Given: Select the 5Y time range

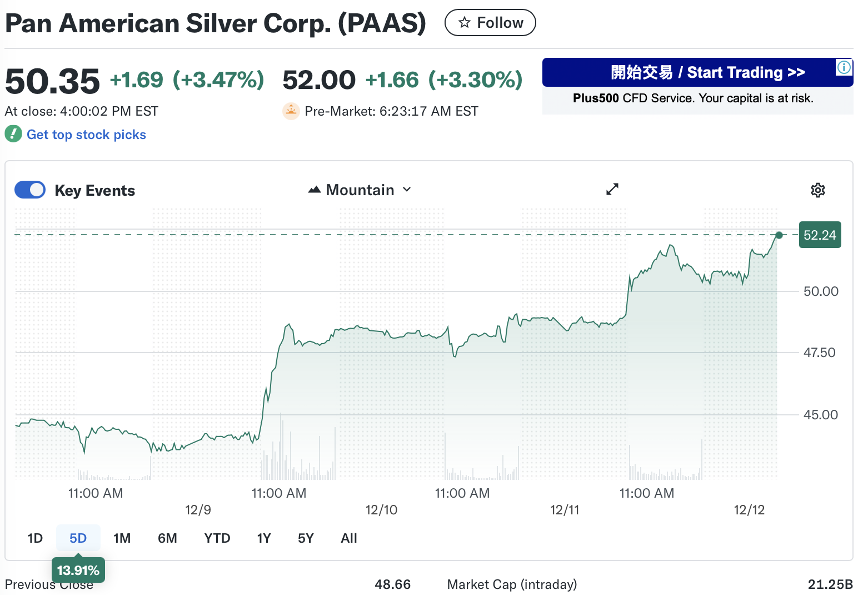Looking at the screenshot, I should point(306,538).
